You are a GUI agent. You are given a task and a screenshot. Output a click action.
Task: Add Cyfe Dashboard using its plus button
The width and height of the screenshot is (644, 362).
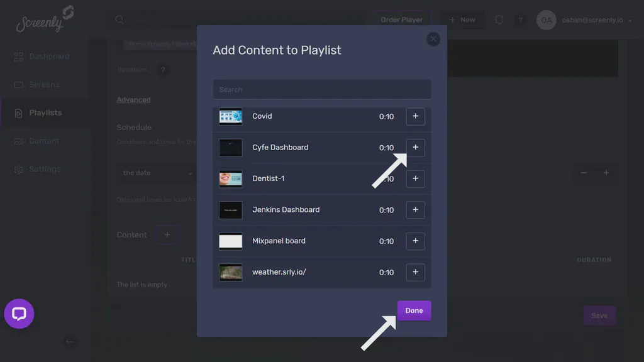(x=415, y=147)
